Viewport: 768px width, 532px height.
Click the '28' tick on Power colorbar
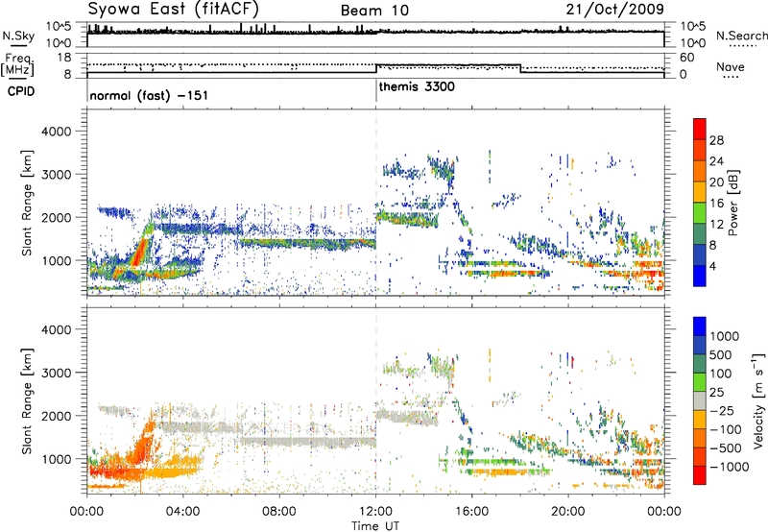[716, 140]
